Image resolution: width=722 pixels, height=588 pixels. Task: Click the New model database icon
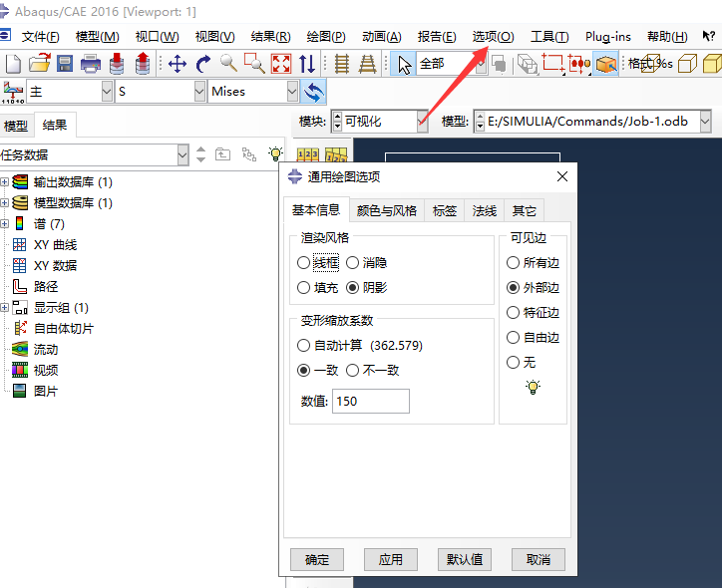pos(12,64)
